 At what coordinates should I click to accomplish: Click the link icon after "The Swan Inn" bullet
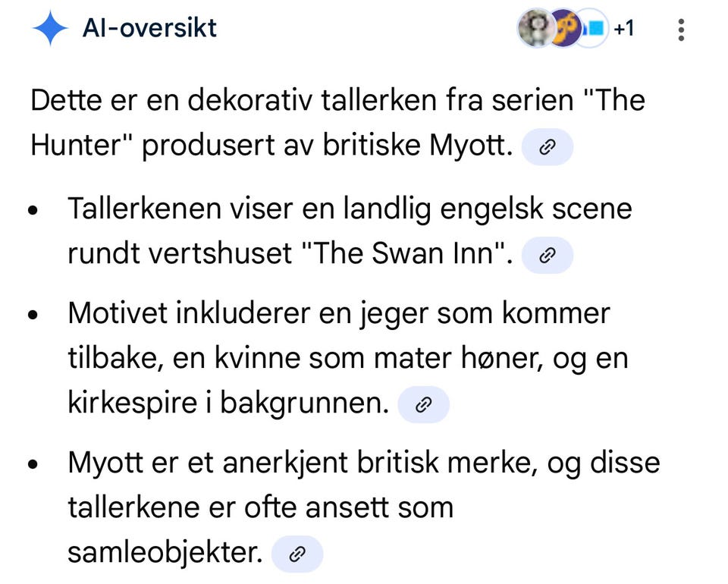coord(548,255)
